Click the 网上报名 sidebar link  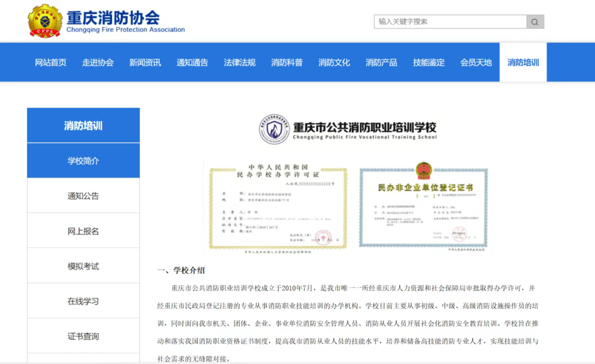click(83, 231)
